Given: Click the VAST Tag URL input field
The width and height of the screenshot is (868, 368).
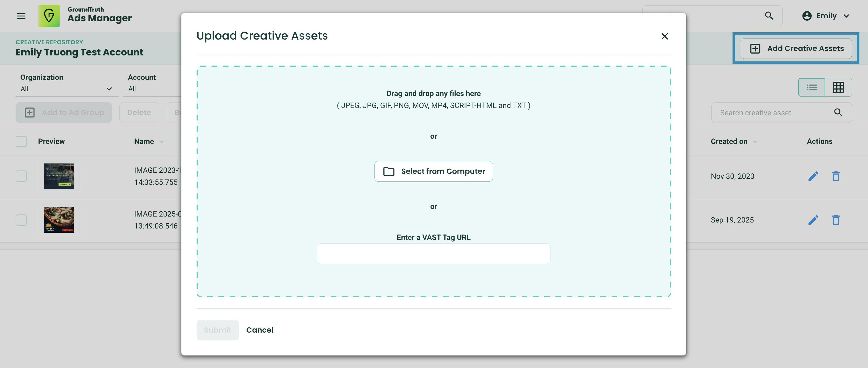Looking at the screenshot, I should [x=433, y=253].
